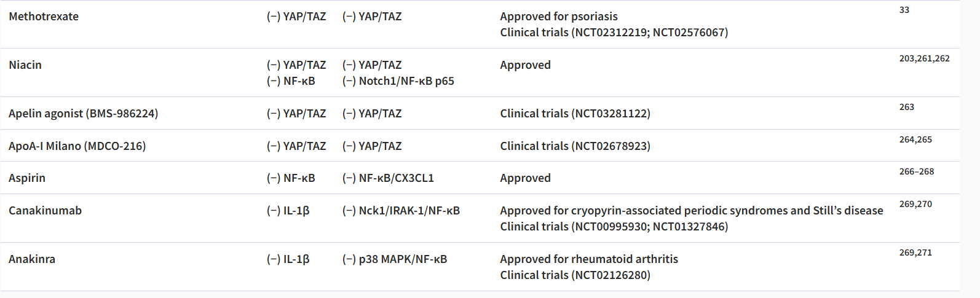Image resolution: width=980 pixels, height=298 pixels.
Task: Open Anakinra trial NCT02126280
Action: click(x=611, y=275)
